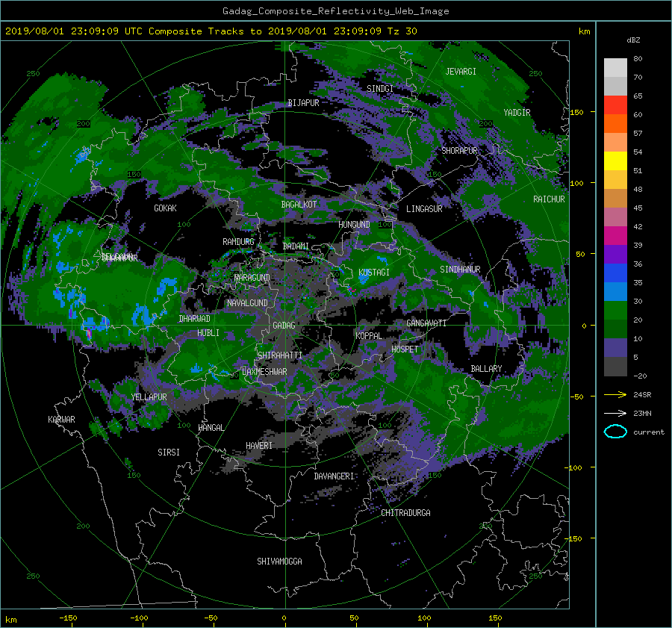
Task: Click the dark green 10-20 dBZ swatch
Action: [615, 329]
